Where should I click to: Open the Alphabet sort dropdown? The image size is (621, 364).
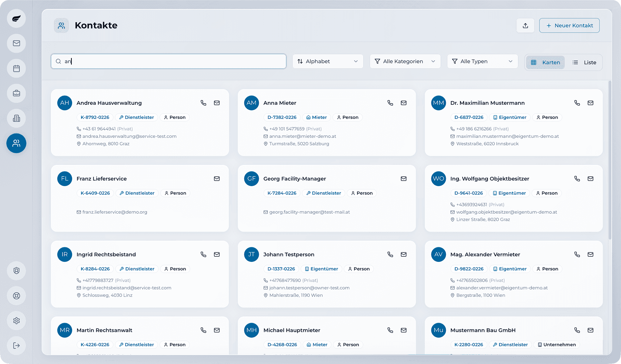328,61
